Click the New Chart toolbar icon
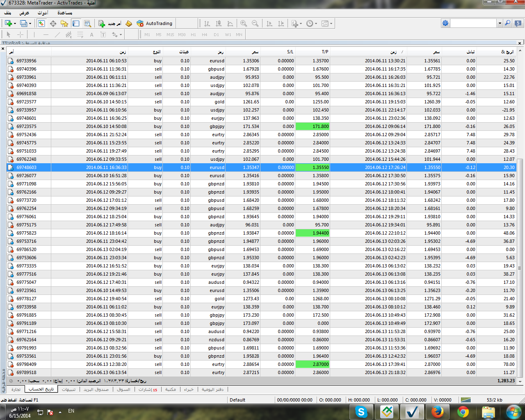Image resolution: width=525 pixels, height=420 pixels. (8, 23)
